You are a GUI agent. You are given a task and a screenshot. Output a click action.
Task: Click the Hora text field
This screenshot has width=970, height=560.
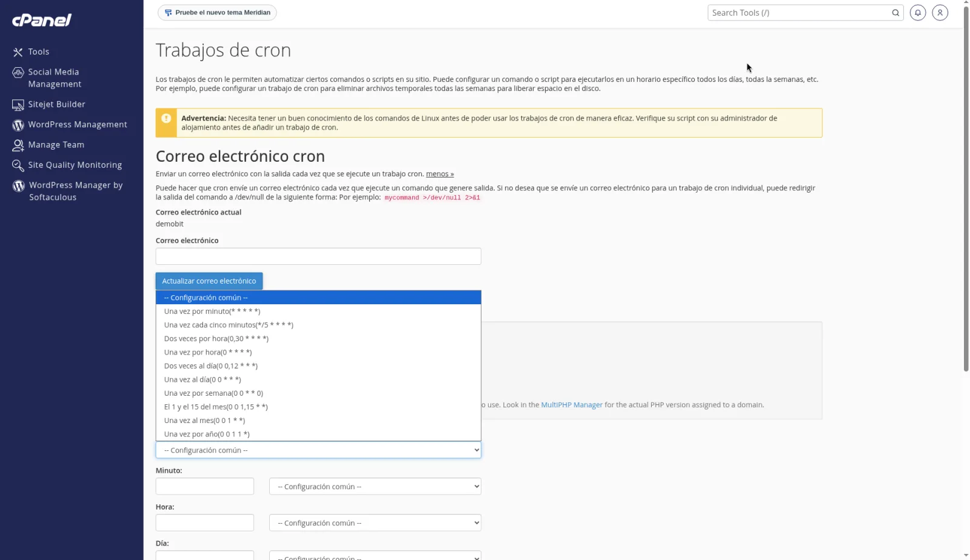tap(205, 523)
